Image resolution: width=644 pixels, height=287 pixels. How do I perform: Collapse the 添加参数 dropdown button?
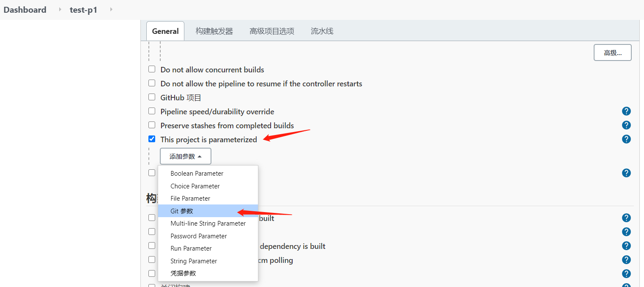185,156
